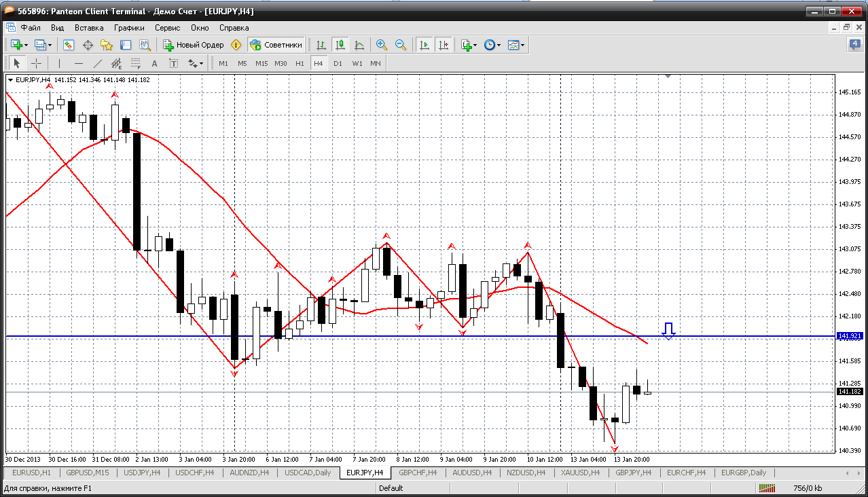Expand the Indicators list dropdown
868x497 pixels.
click(x=475, y=45)
